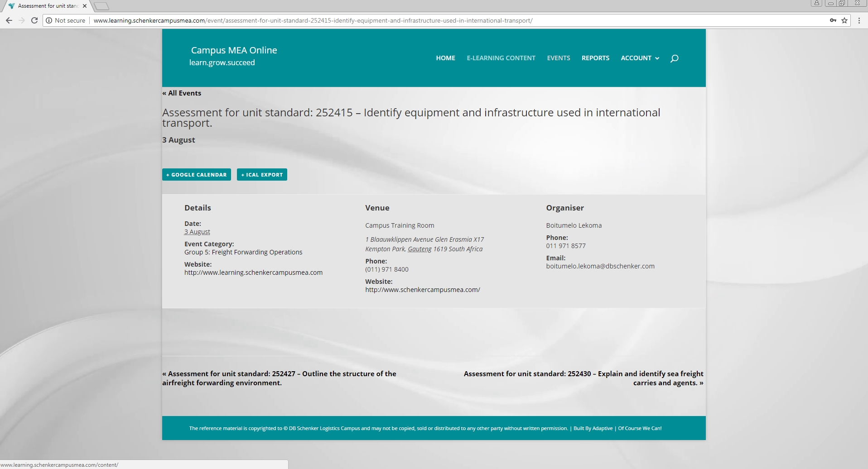Close the Assessment browser tab

[85, 6]
